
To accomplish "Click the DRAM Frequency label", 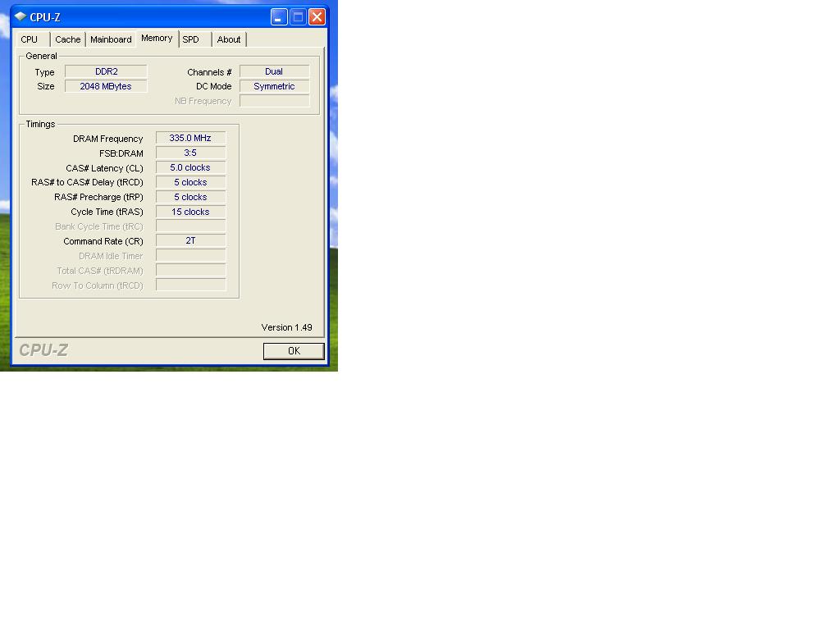I will click(108, 139).
